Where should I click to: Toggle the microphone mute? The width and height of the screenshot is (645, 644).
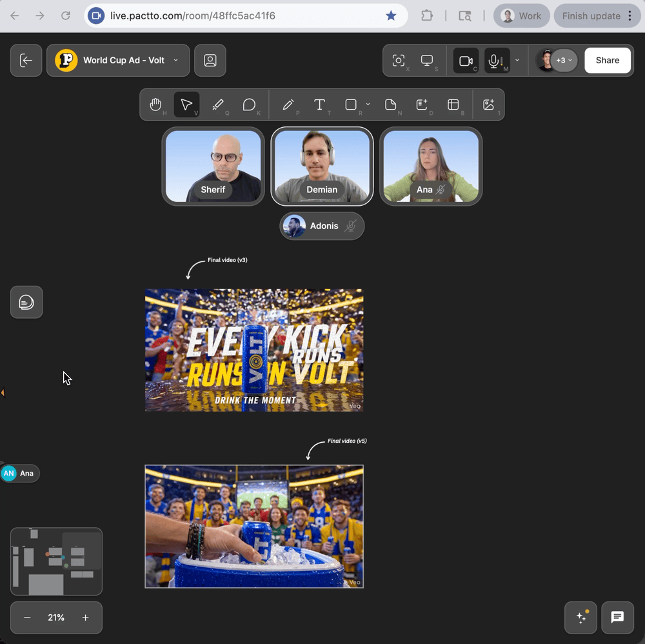click(x=497, y=61)
